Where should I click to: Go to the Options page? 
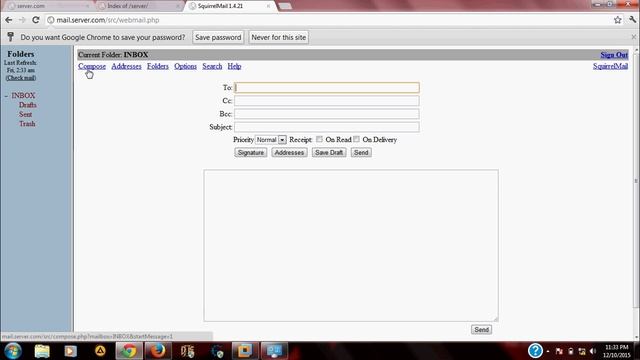[185, 66]
